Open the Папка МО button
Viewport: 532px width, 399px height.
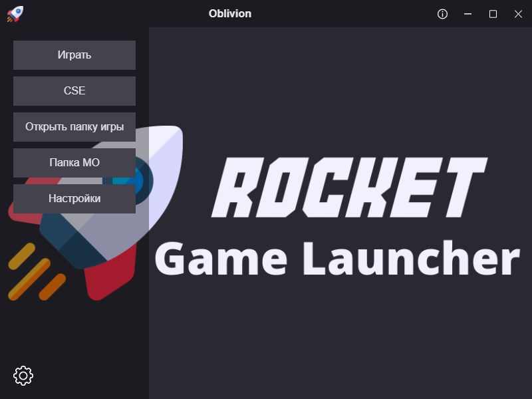click(74, 163)
